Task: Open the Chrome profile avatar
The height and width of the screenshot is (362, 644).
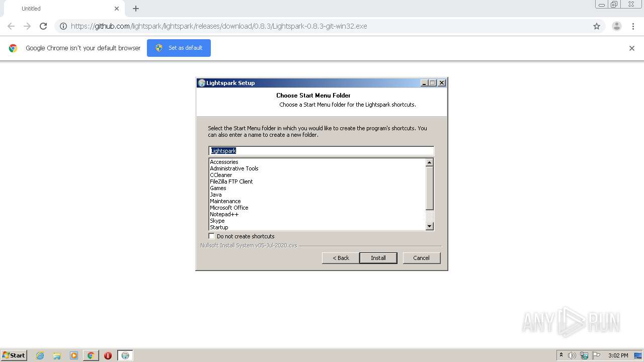Action: (617, 26)
